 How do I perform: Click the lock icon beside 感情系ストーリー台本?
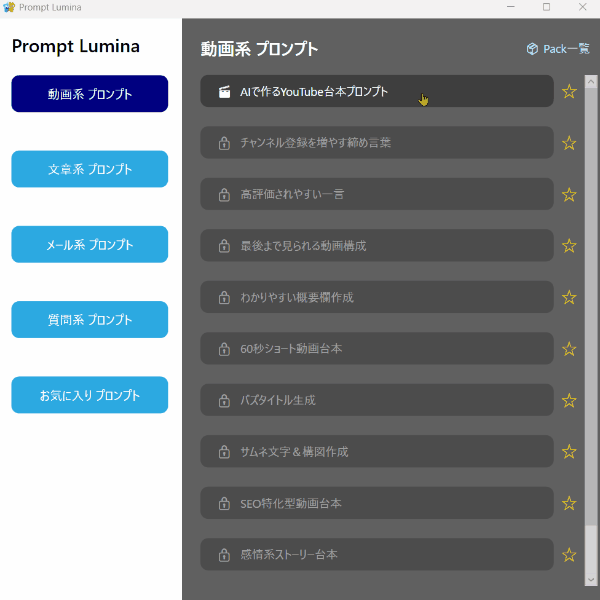tap(224, 555)
